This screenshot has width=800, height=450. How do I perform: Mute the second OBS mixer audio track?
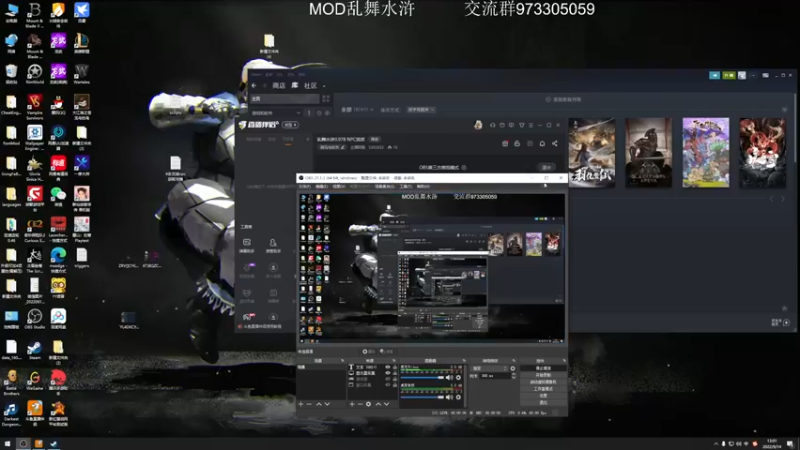tap(449, 397)
